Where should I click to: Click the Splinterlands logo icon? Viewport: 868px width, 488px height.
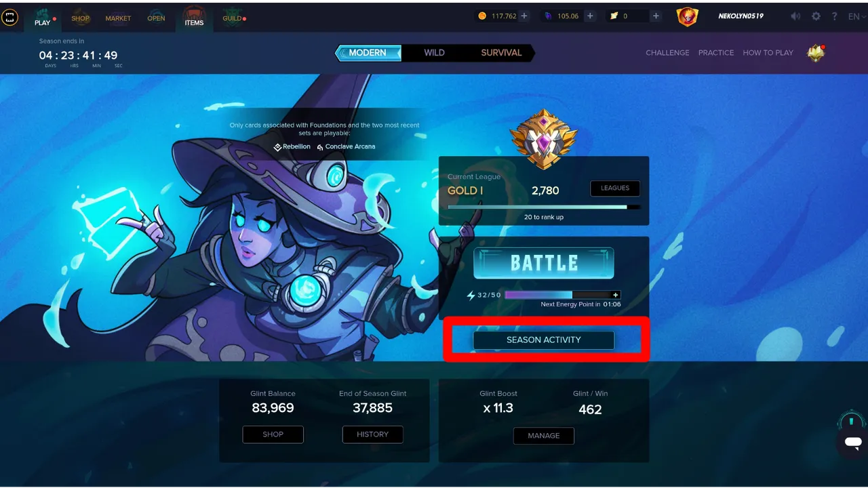[x=9, y=18]
